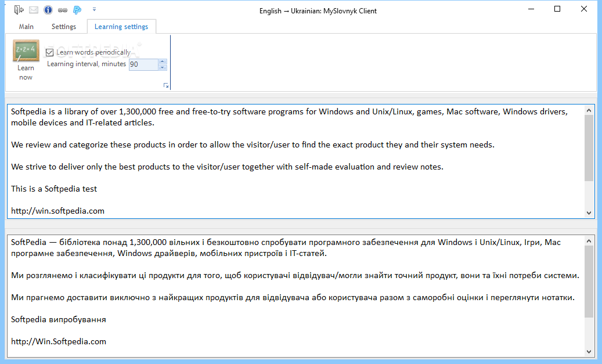The width and height of the screenshot is (602, 364).
Task: Click 'This is a Softpedia test' line
Action: click(54, 189)
